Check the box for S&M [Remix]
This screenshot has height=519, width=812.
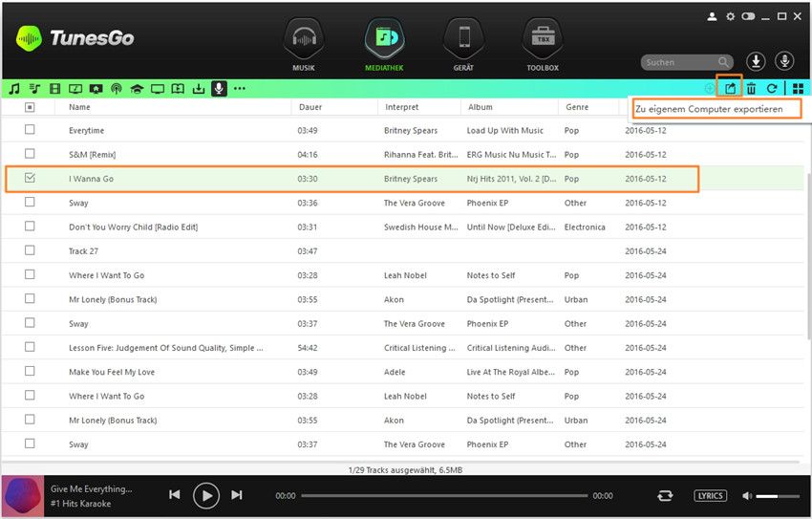coord(30,154)
